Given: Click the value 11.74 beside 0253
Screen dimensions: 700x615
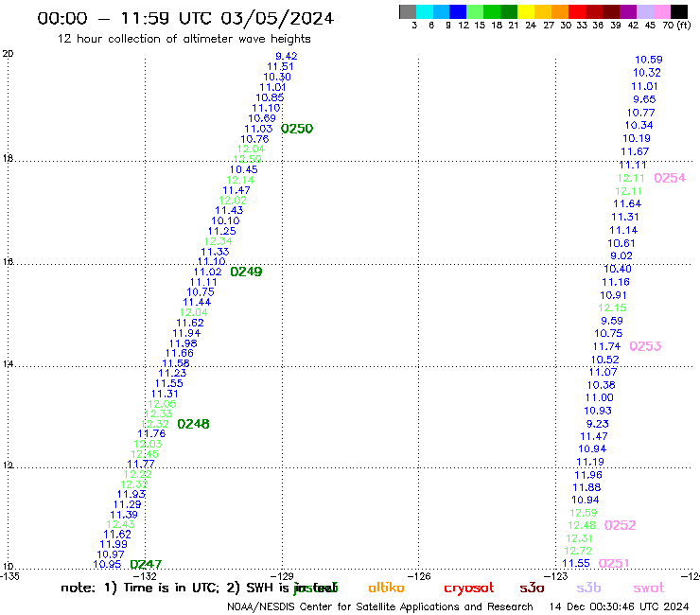Looking at the screenshot, I should pyautogui.click(x=606, y=346).
